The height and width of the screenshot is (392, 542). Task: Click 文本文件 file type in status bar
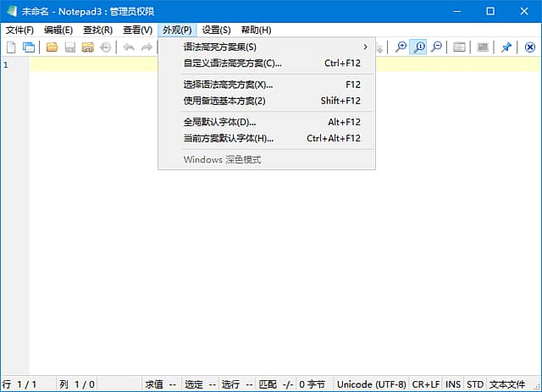tap(510, 384)
